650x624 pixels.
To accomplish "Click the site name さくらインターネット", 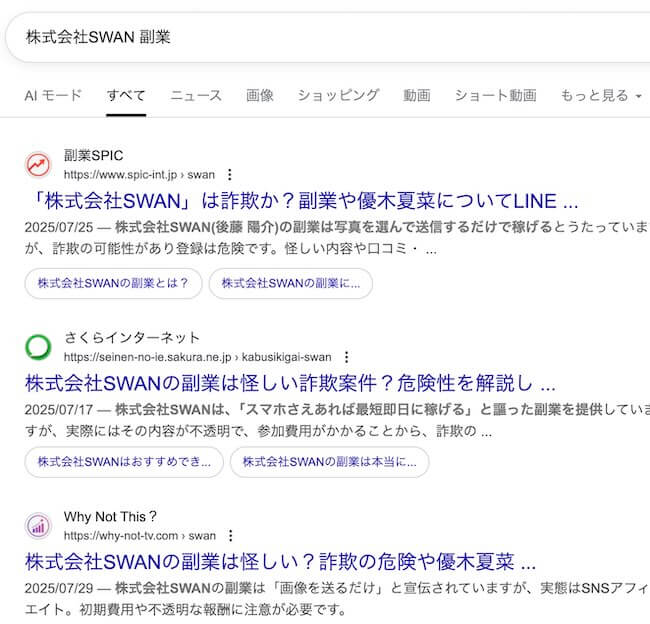I will 132,337.
